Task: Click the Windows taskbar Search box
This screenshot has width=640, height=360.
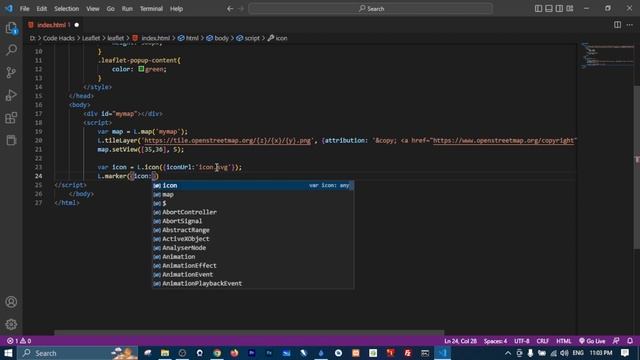Action: 78,353
